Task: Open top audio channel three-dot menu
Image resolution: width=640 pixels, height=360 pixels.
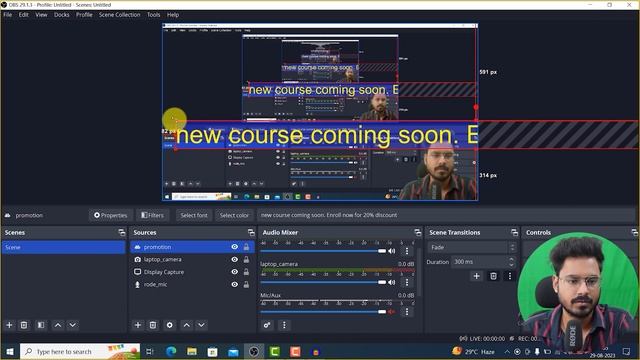Action: [407, 251]
